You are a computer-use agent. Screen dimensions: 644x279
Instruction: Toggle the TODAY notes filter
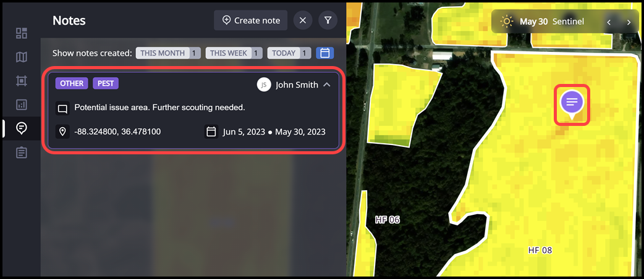tap(289, 53)
